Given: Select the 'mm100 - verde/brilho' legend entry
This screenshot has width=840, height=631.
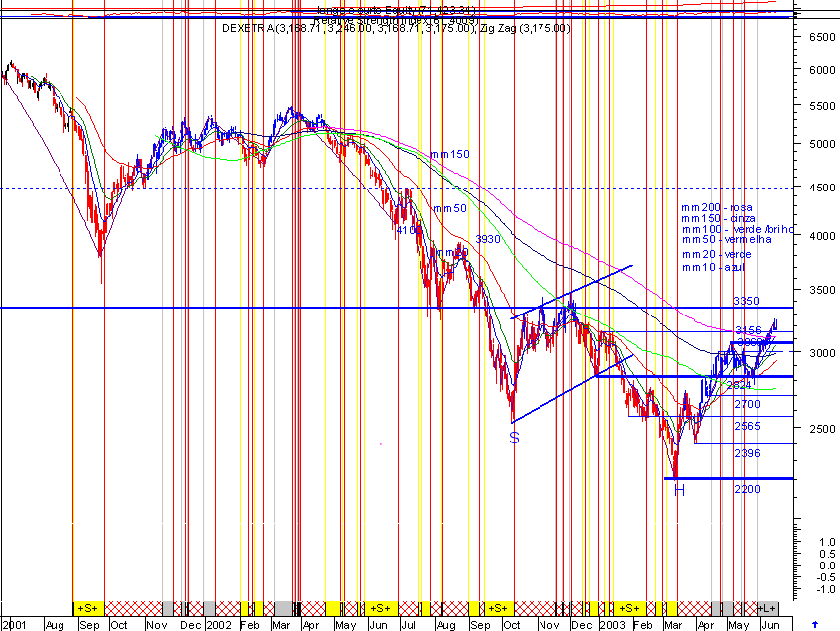Looking at the screenshot, I should tap(738, 229).
